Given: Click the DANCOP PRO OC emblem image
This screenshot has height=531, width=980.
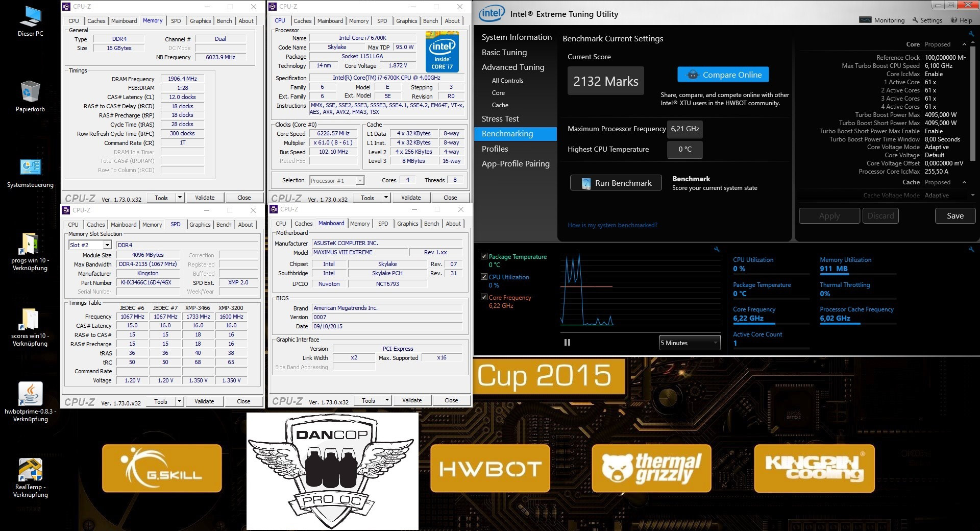Looking at the screenshot, I should [332, 471].
